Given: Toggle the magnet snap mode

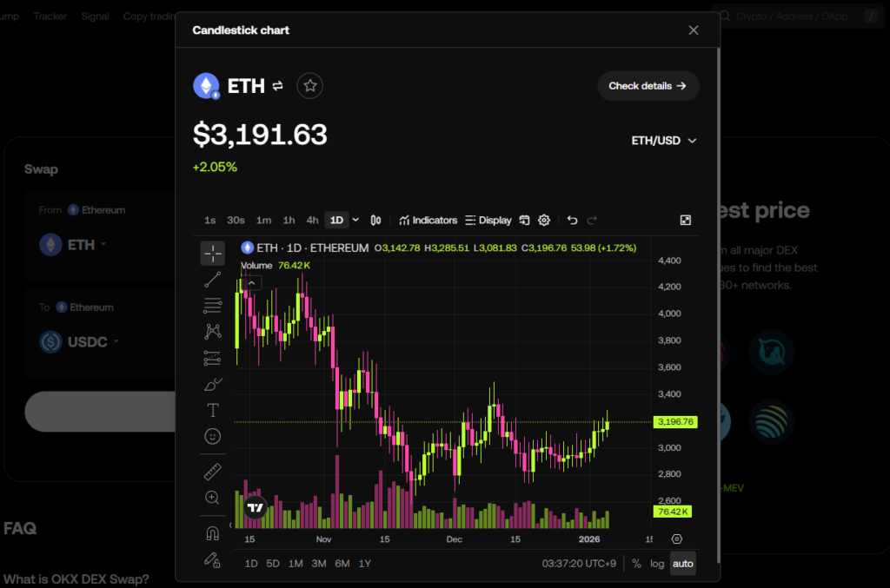Looking at the screenshot, I should coord(213,533).
